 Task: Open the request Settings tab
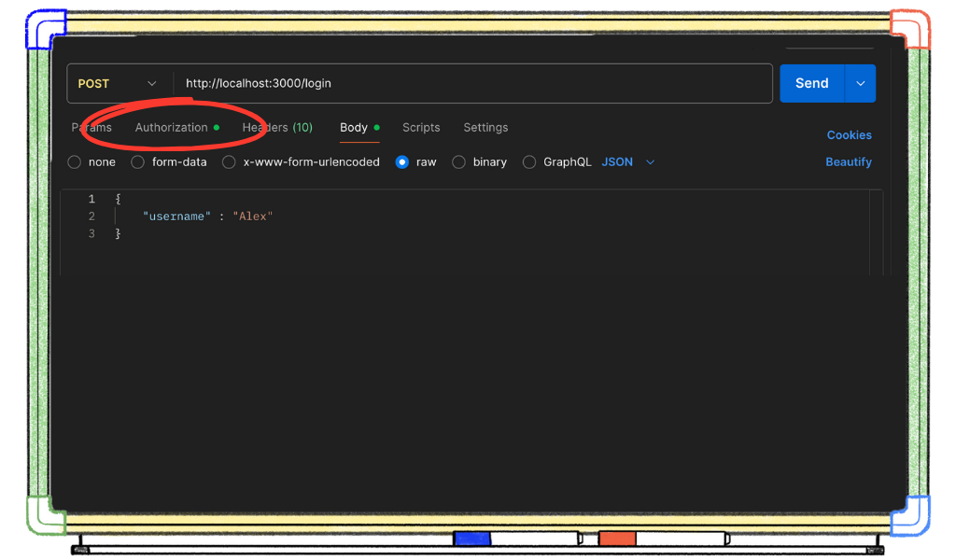(x=485, y=127)
